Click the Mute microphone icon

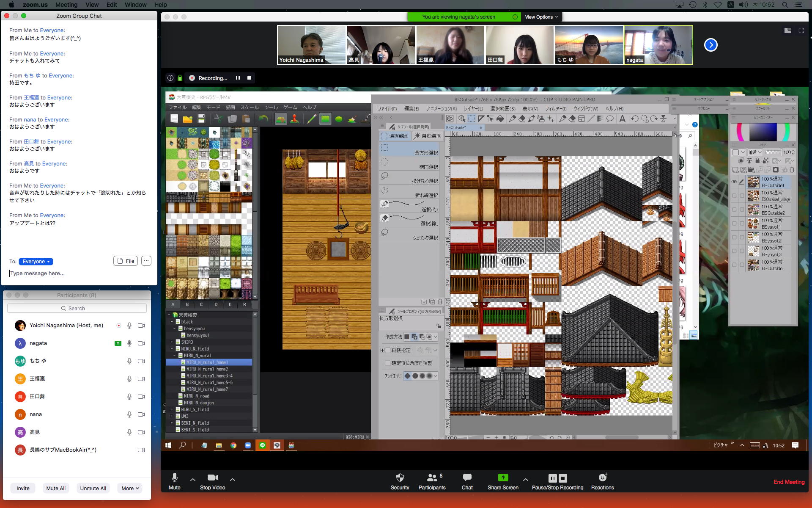point(174,478)
